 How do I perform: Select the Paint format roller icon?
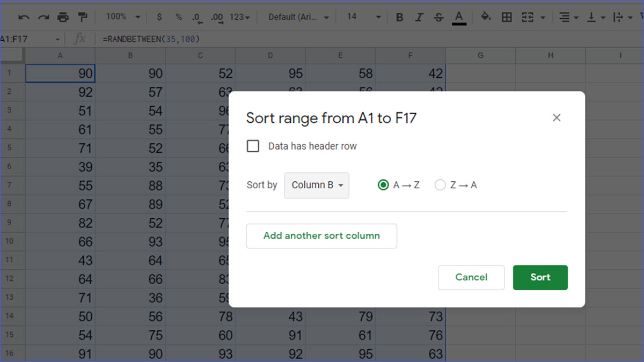point(83,18)
